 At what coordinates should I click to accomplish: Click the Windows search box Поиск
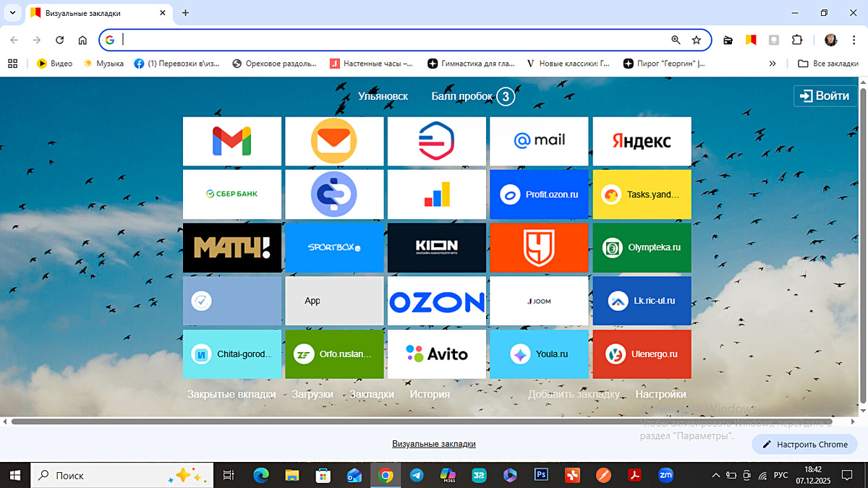[122, 475]
